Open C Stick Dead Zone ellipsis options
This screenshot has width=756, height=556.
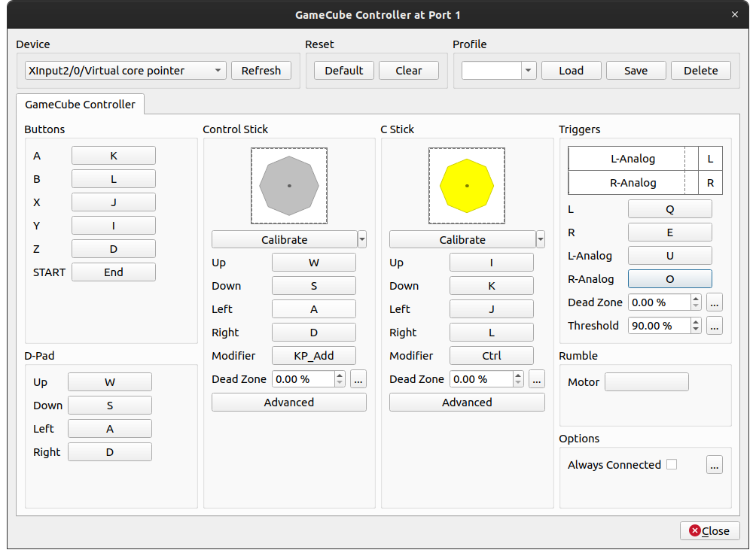coord(536,379)
